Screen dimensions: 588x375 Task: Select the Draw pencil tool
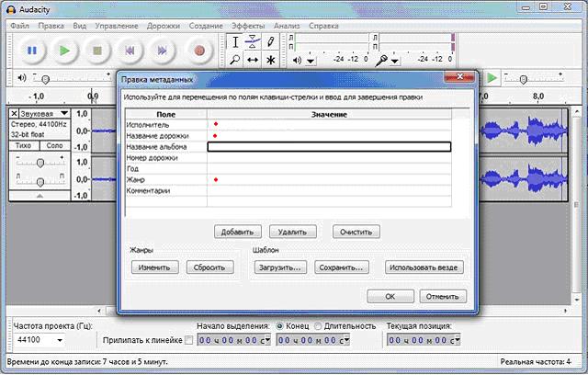tap(270, 42)
